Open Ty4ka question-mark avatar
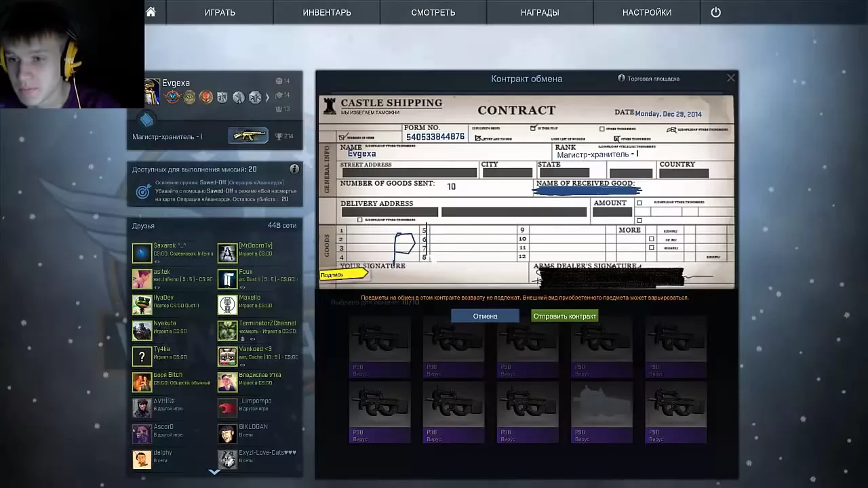This screenshot has height=488, width=868. (x=142, y=356)
